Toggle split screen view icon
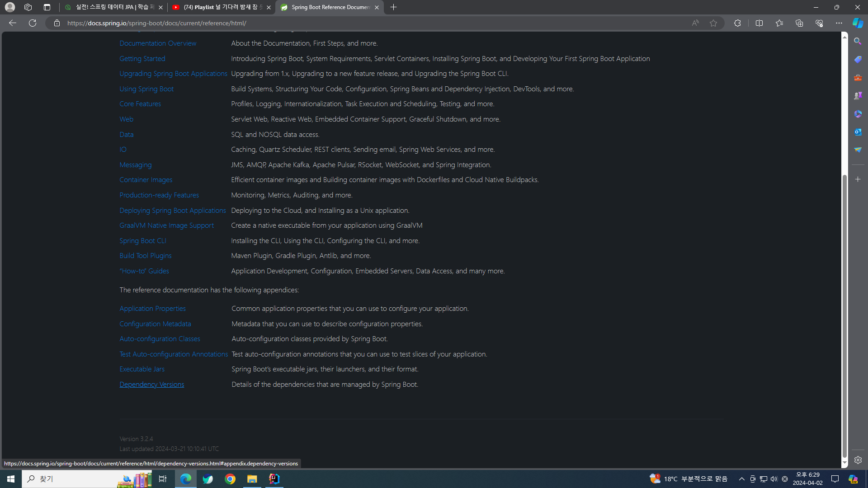The width and height of the screenshot is (868, 488). tap(759, 23)
